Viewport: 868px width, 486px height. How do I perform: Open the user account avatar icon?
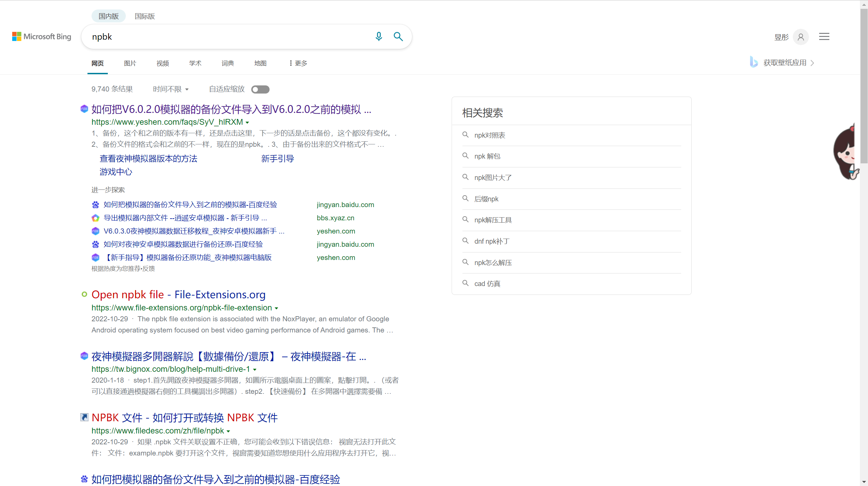pyautogui.click(x=801, y=37)
